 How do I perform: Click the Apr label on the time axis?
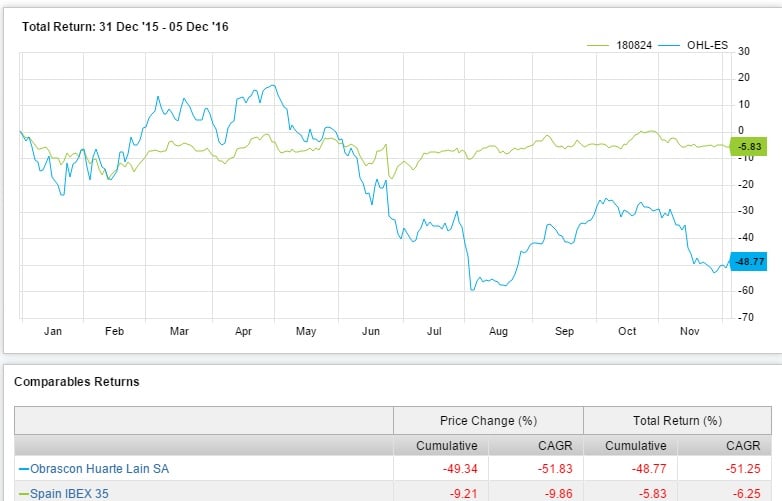(244, 330)
